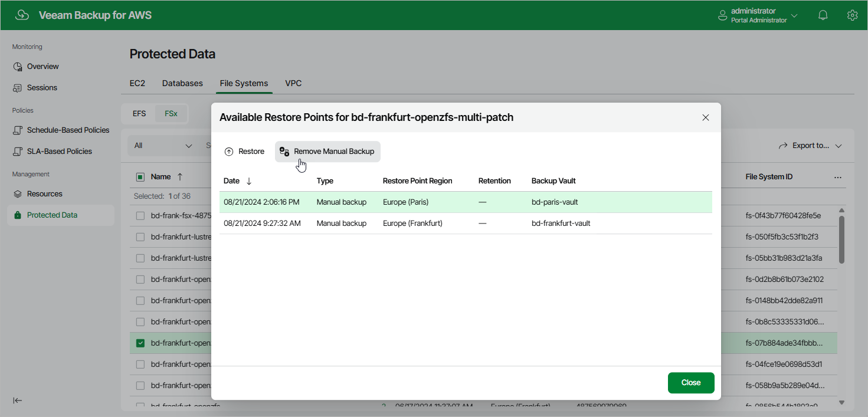The image size is (868, 417).
Task: Select the FSx sub-tab
Action: pos(171,114)
